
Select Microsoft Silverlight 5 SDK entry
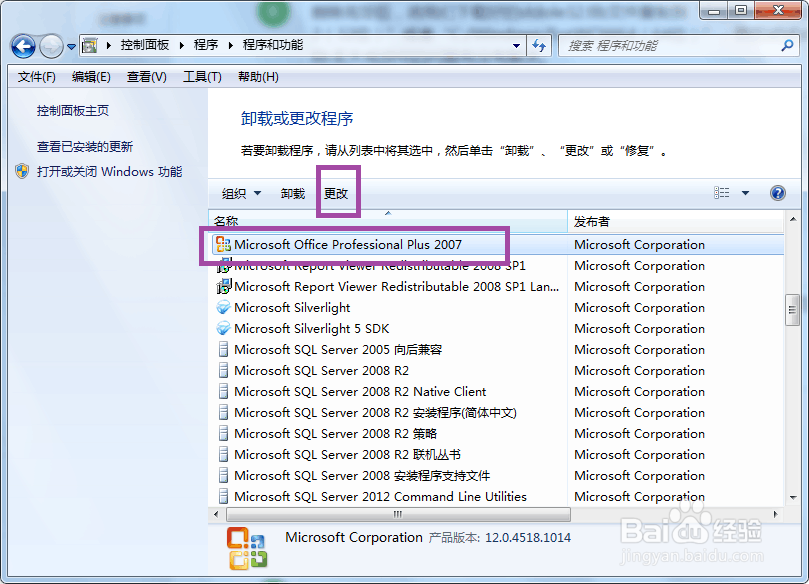click(x=497, y=329)
